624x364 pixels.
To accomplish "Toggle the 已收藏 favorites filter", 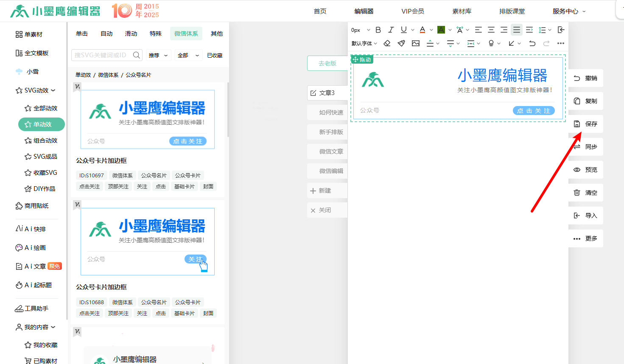I will (214, 55).
